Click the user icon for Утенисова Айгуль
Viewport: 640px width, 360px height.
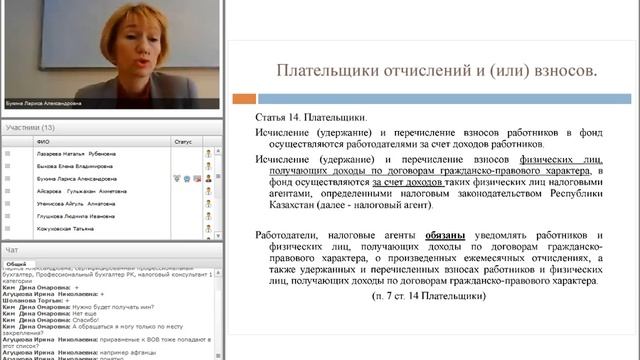208,204
